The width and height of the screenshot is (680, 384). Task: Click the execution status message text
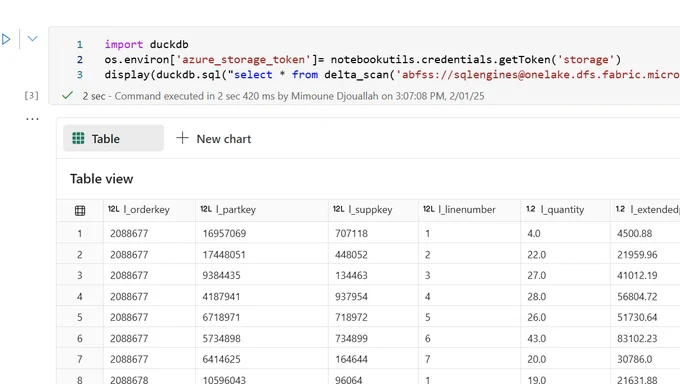(x=283, y=96)
